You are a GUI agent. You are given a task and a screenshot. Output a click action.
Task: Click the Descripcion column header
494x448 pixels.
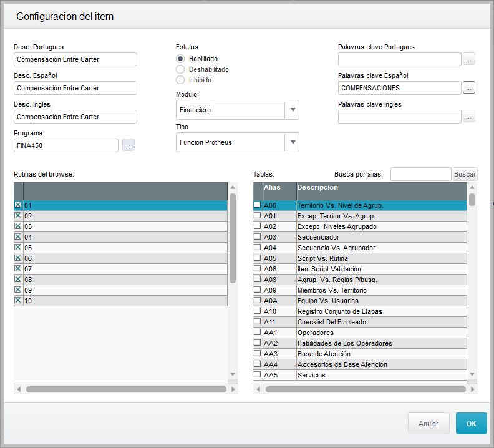382,191
